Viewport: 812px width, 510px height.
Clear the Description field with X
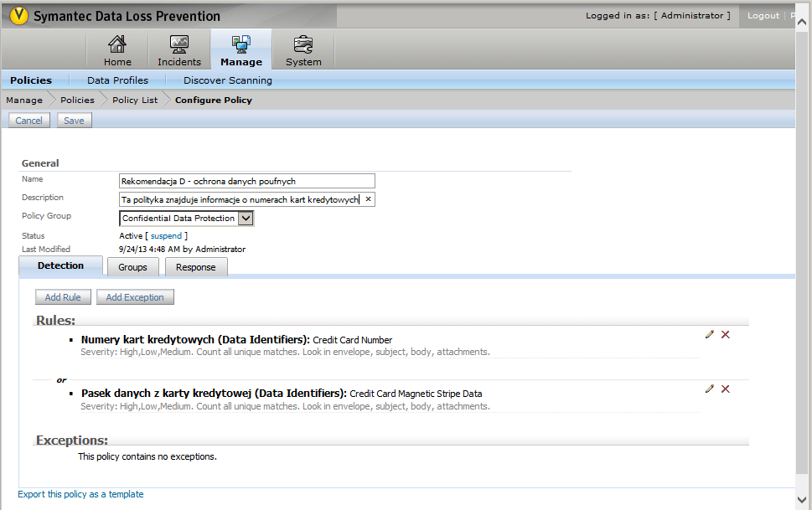pos(368,199)
